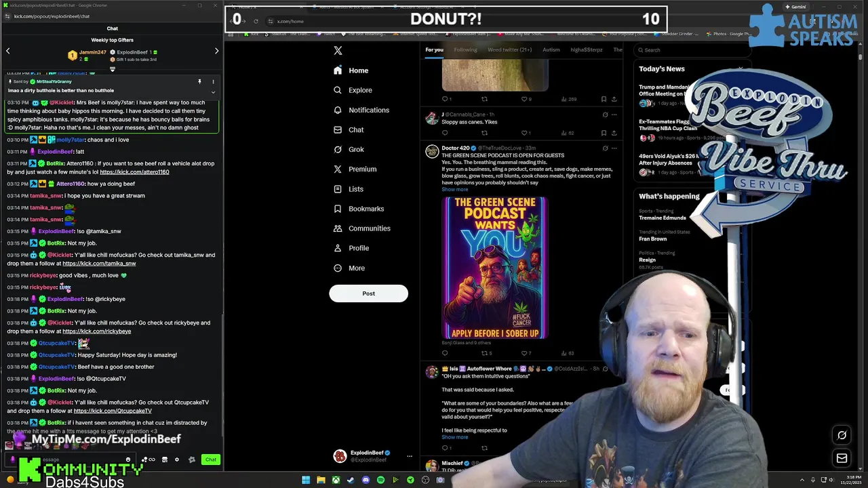Open Home in X sidebar
The width and height of the screenshot is (868, 488).
[x=351, y=70]
